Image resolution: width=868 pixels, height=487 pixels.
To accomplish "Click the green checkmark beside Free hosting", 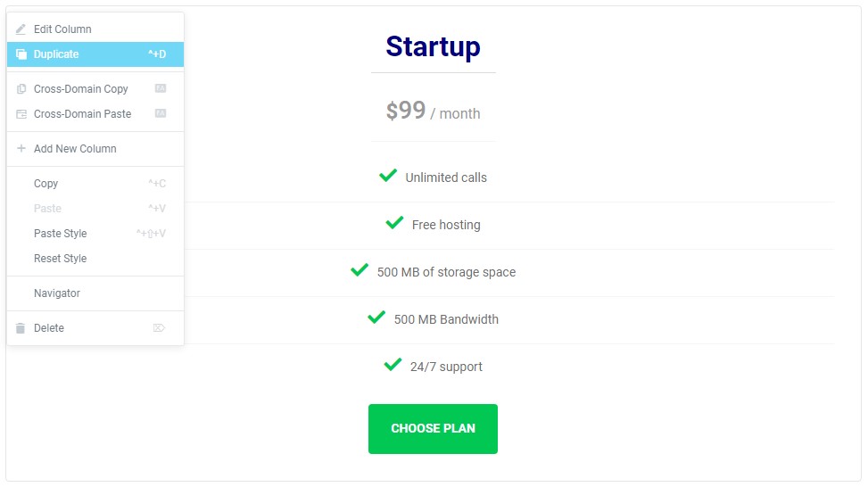I will [394, 222].
